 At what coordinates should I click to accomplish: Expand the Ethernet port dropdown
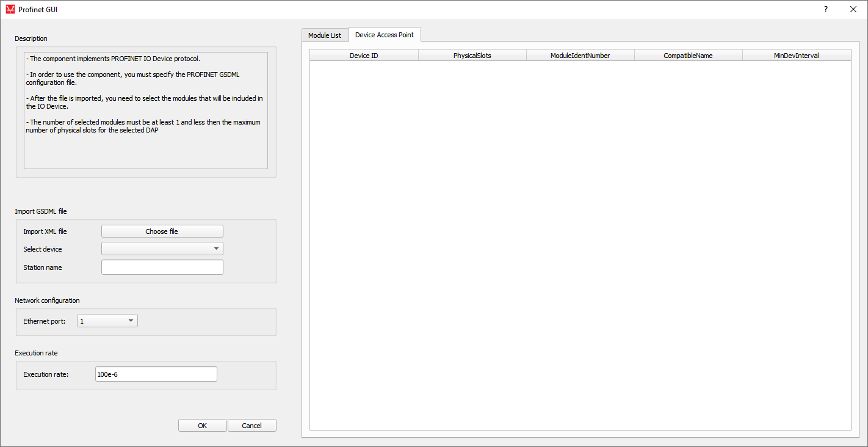[x=107, y=321]
